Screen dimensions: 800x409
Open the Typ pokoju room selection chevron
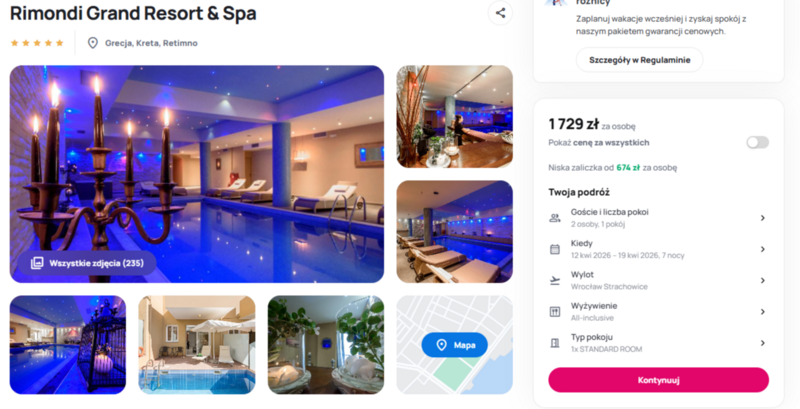pos(763,343)
